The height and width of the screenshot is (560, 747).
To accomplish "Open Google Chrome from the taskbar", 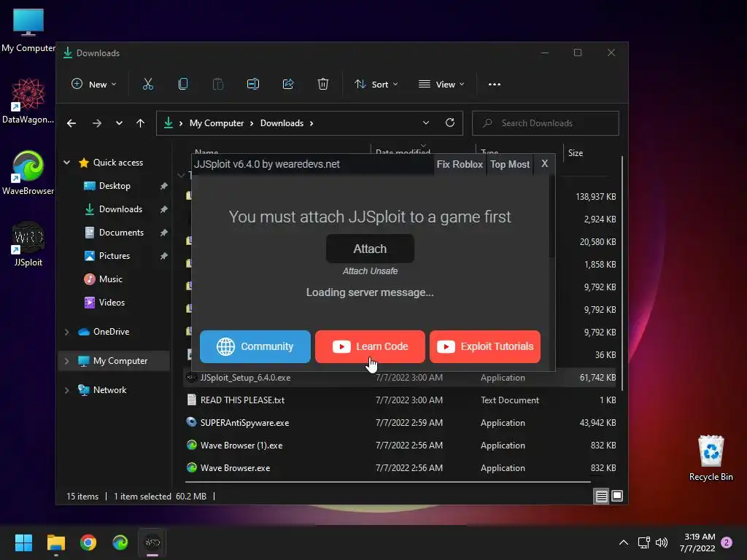I will pos(88,542).
